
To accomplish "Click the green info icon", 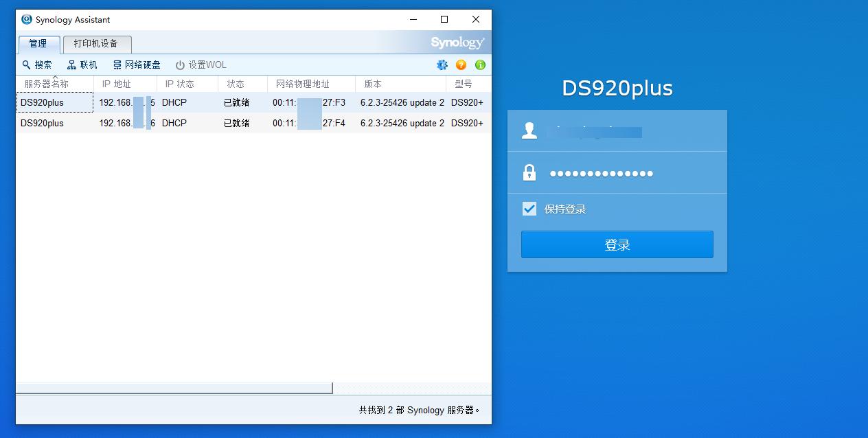I will click(x=480, y=65).
